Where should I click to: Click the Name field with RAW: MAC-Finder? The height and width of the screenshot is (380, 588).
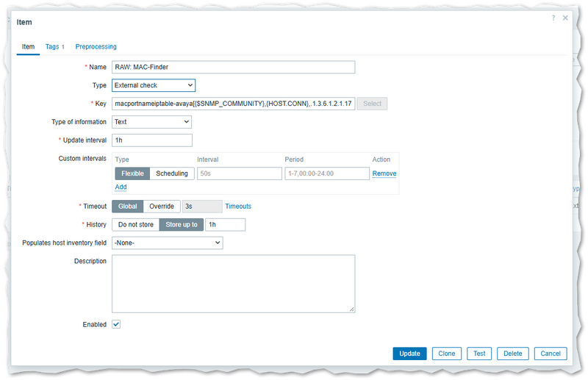(x=233, y=67)
